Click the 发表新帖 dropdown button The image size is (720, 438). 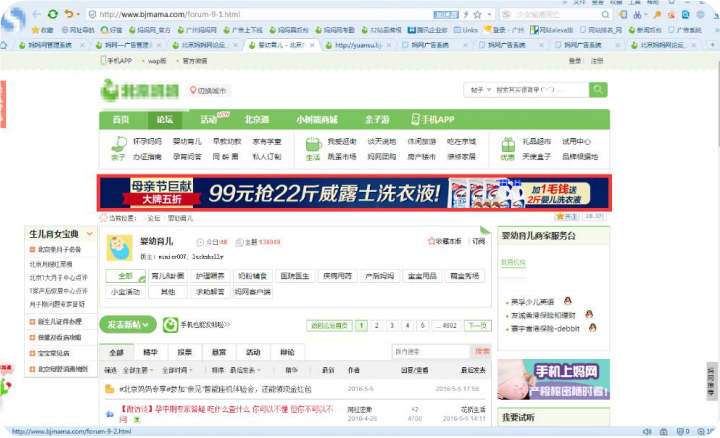128,325
